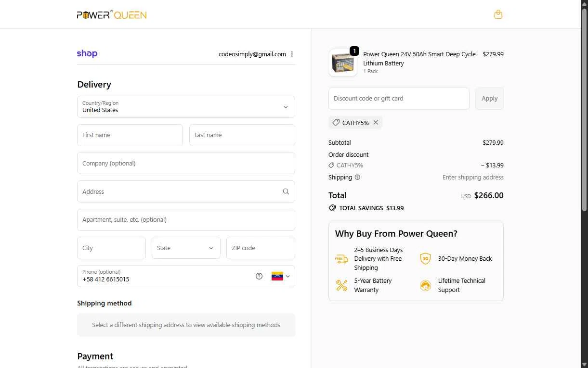Click the free shipping truck icon
The height and width of the screenshot is (368, 588).
tap(342, 259)
